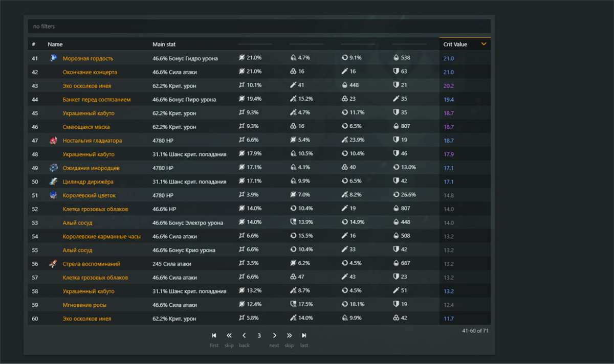
Task: Select row 59 Мгновение росы
Action: tap(84, 305)
